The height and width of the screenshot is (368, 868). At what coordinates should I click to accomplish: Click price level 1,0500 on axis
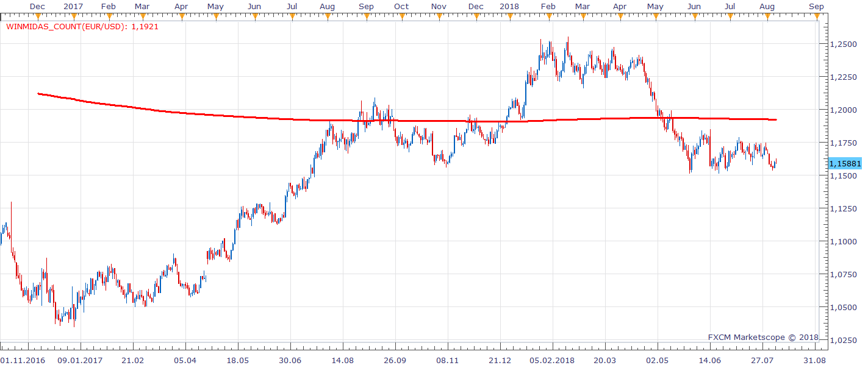pos(844,307)
